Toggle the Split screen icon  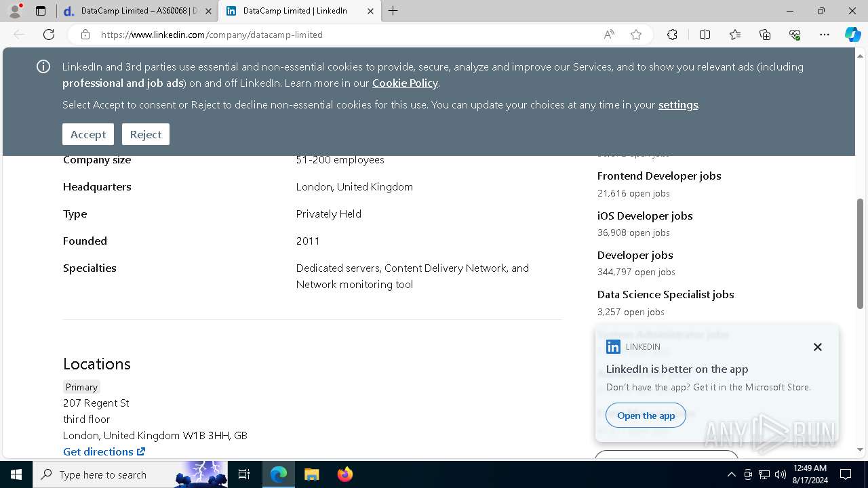(x=705, y=35)
